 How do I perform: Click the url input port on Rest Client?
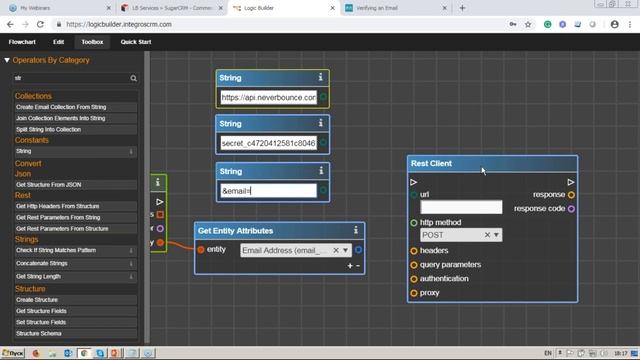pos(413,195)
